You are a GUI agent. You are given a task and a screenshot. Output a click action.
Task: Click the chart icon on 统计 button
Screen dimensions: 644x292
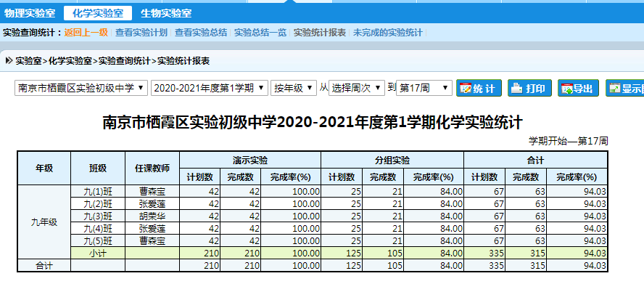tap(466, 88)
